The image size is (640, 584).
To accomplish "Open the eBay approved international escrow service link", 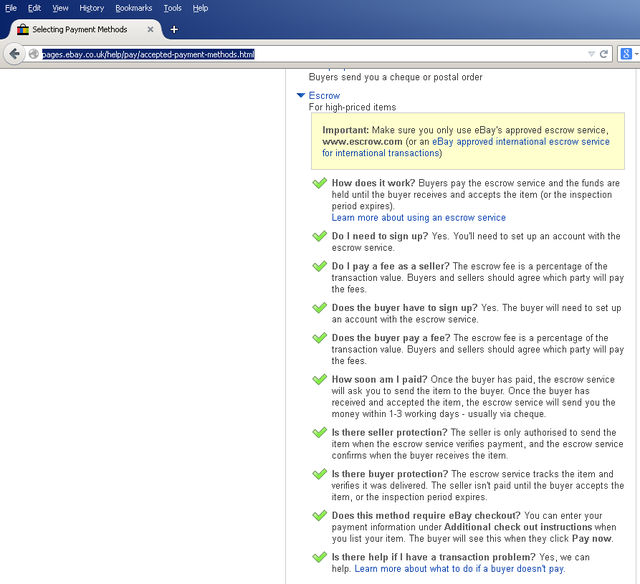I will point(466,147).
